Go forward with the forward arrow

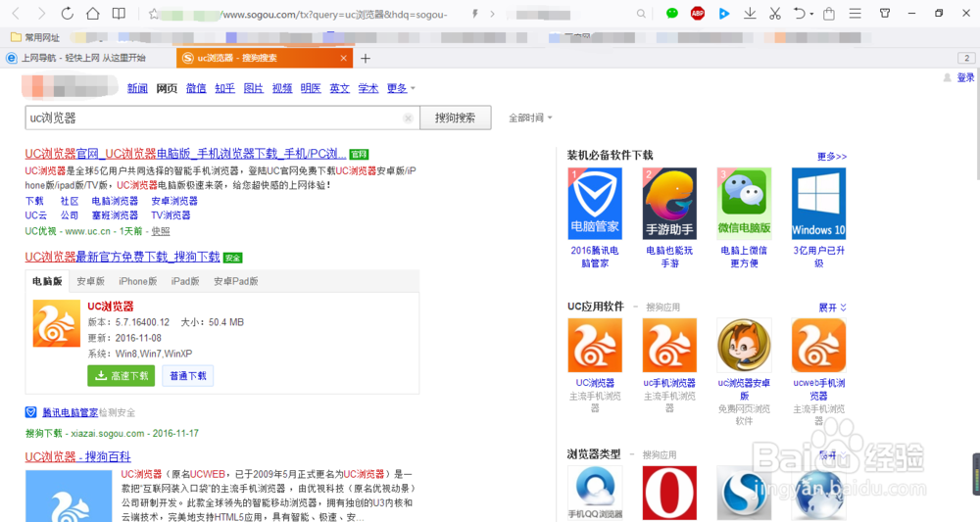(41, 13)
